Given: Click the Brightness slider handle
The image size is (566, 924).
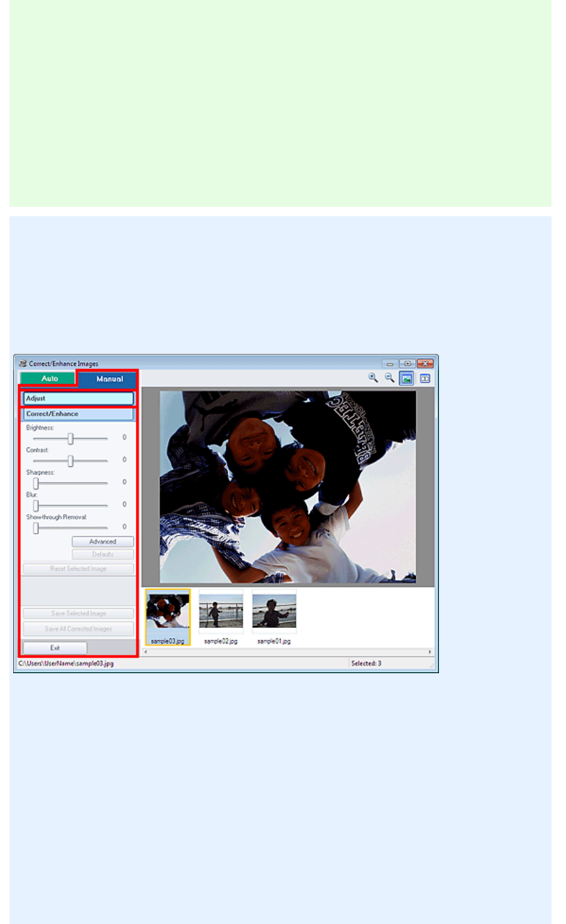Looking at the screenshot, I should tap(70, 439).
